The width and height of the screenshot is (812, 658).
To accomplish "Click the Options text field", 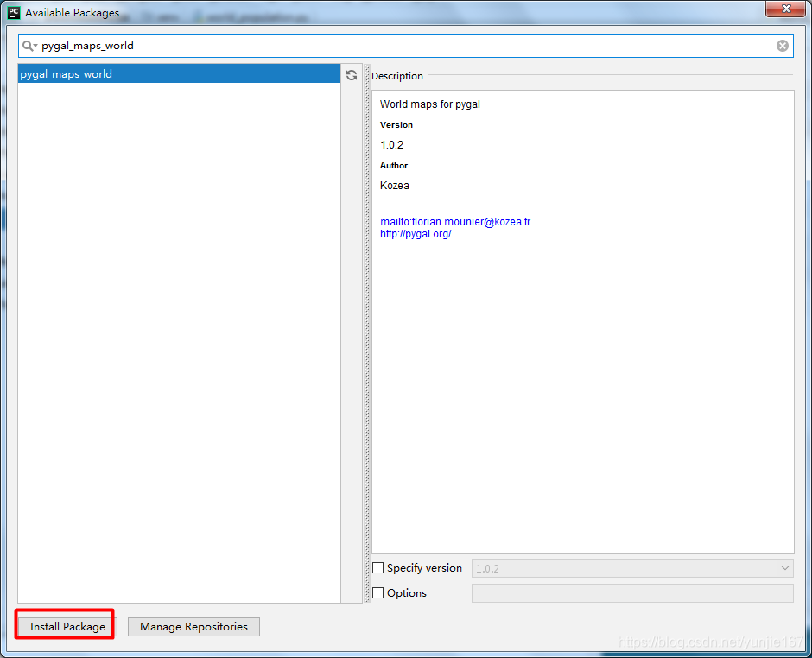I will pos(632,593).
